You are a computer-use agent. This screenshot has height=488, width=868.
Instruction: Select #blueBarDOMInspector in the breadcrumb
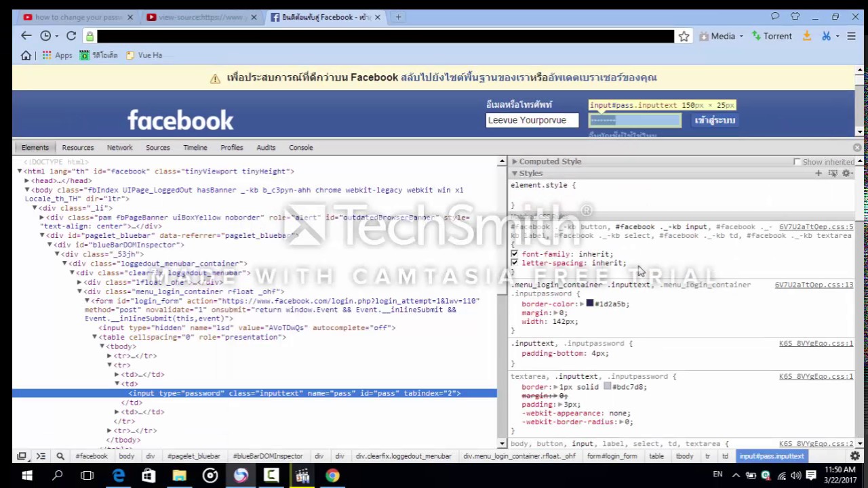(267, 456)
